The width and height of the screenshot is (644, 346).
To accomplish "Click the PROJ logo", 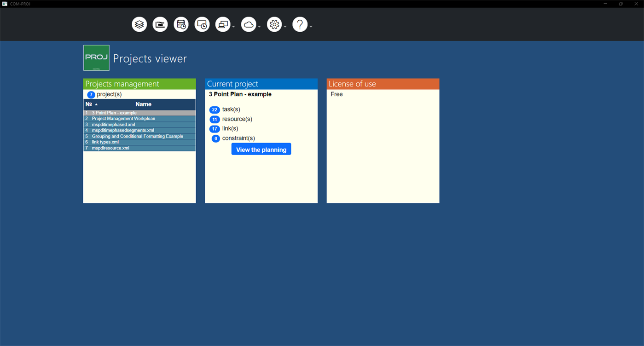I will pos(96,58).
